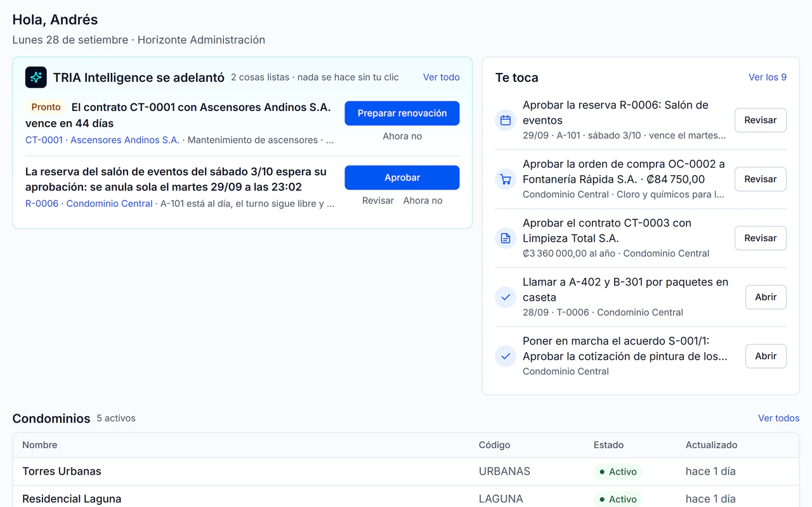Viewport: 812px width, 507px height.
Task: Open Ver los 9 pending tasks
Action: [x=768, y=77]
